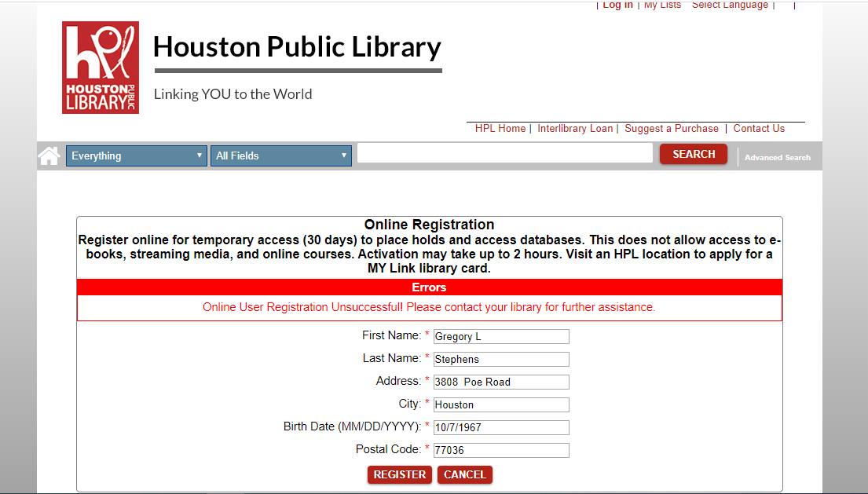Open the Suggest a Purchase link
Image resolution: width=868 pixels, height=494 pixels.
coord(672,128)
